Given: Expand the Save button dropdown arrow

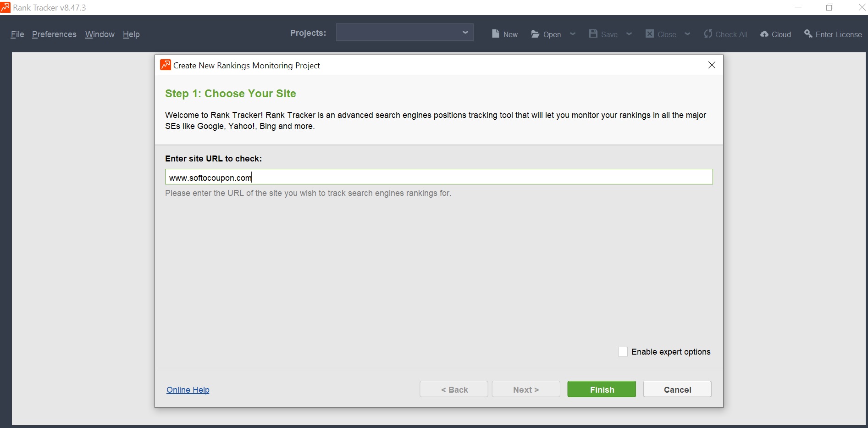Looking at the screenshot, I should 629,34.
